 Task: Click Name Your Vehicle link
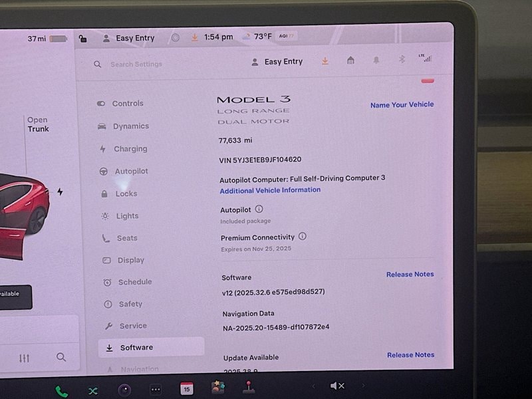coord(402,104)
